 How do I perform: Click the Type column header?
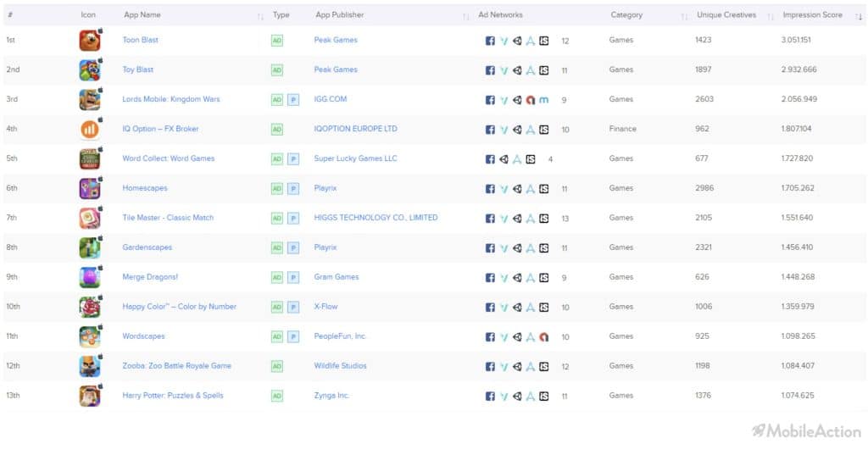[x=281, y=15]
